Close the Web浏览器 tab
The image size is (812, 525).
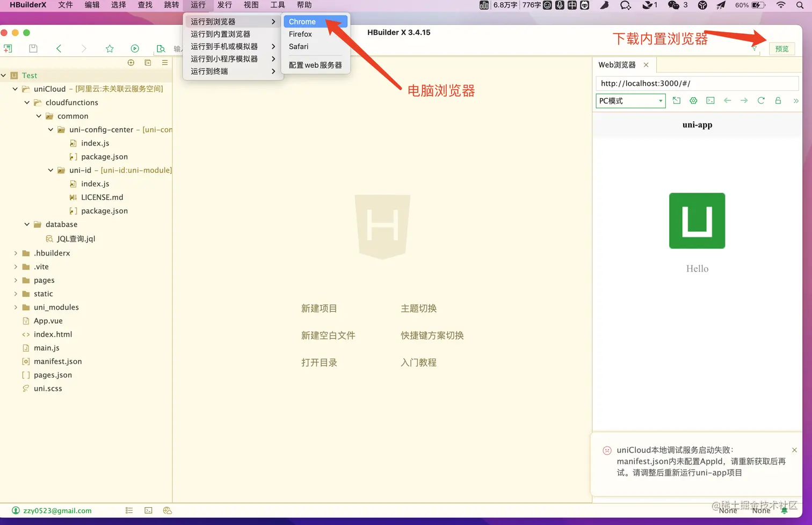pyautogui.click(x=646, y=65)
